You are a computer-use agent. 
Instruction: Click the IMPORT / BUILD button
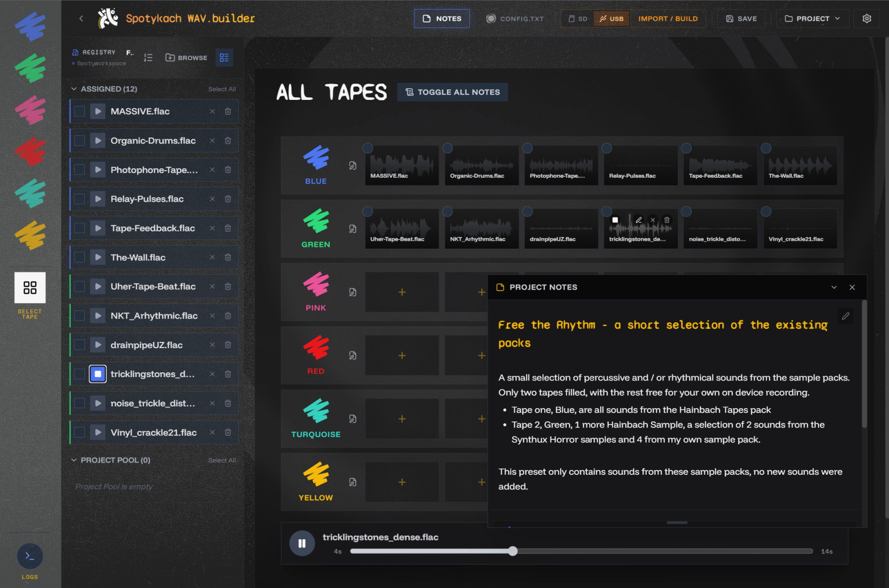668,18
